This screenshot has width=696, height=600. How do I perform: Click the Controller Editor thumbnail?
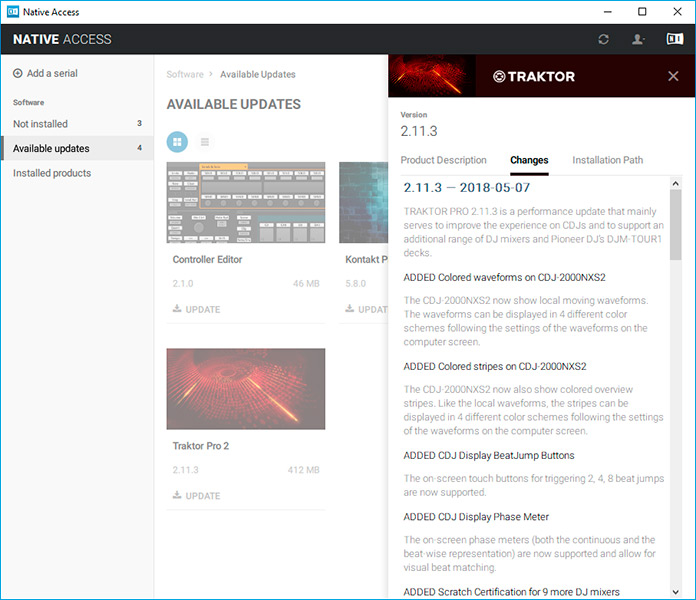point(245,202)
